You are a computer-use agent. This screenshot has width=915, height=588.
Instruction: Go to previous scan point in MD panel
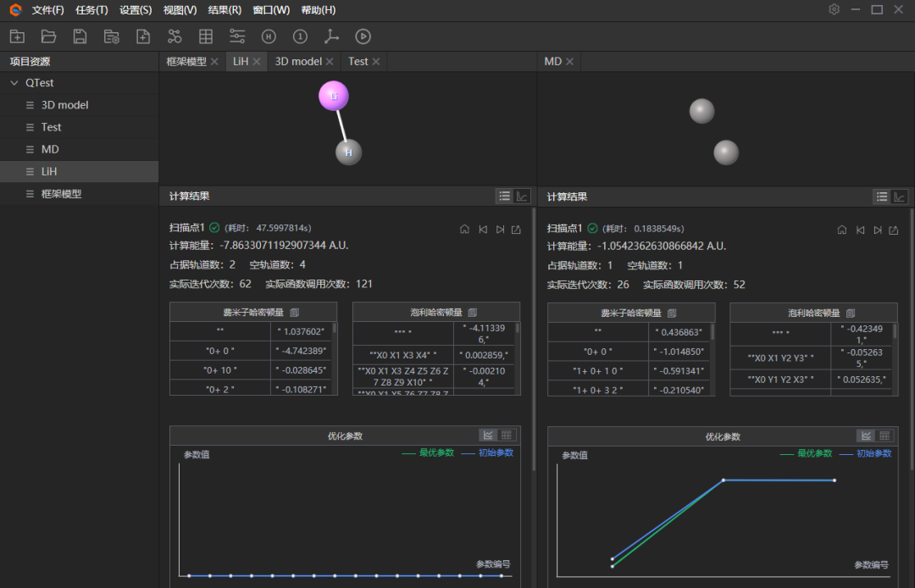pyautogui.click(x=860, y=230)
